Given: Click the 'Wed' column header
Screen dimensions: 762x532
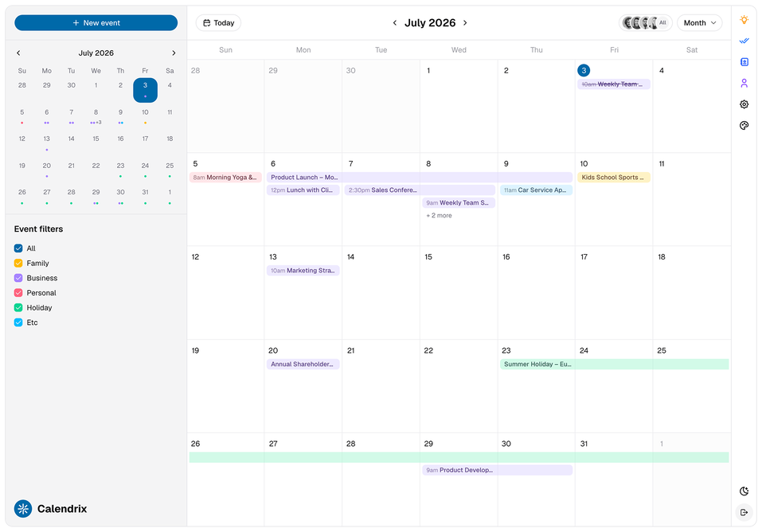Looking at the screenshot, I should 459,50.
